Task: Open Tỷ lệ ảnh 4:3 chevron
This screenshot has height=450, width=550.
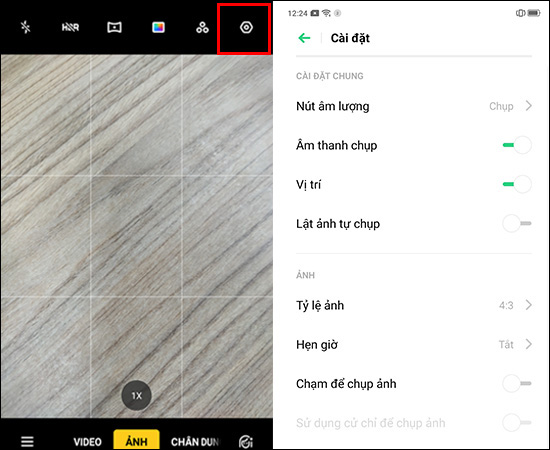Action: click(529, 305)
